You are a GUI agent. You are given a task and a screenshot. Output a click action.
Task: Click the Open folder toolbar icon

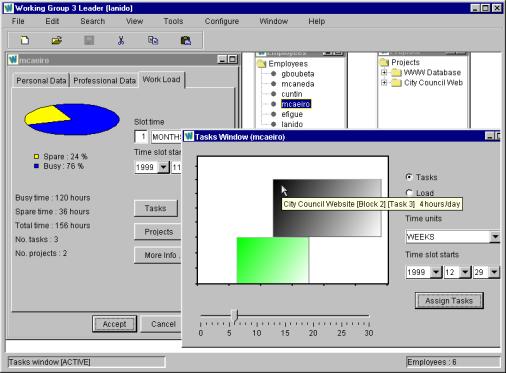point(57,40)
